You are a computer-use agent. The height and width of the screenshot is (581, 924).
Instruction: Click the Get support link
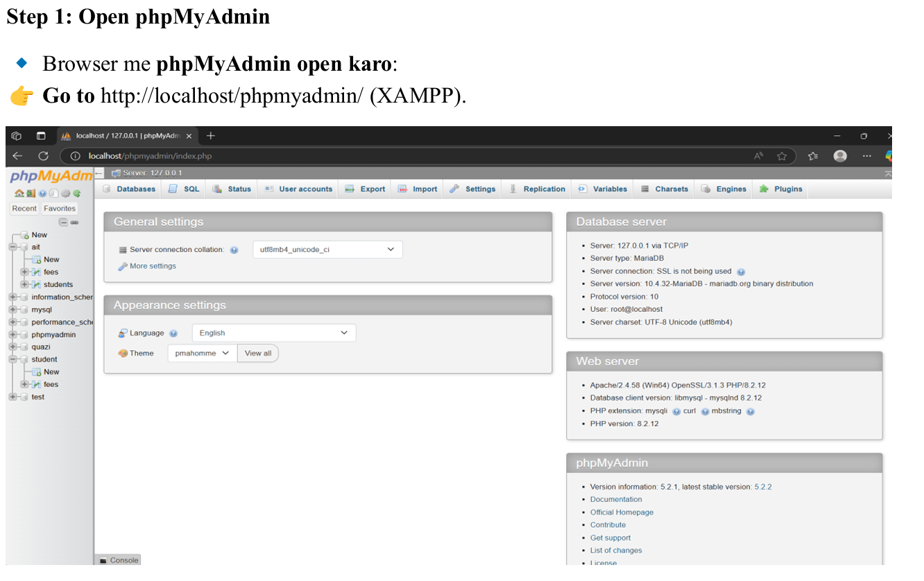click(610, 538)
